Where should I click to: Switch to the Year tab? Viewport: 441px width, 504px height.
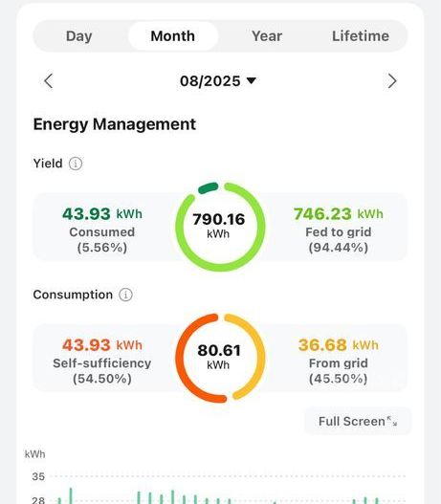point(267,36)
